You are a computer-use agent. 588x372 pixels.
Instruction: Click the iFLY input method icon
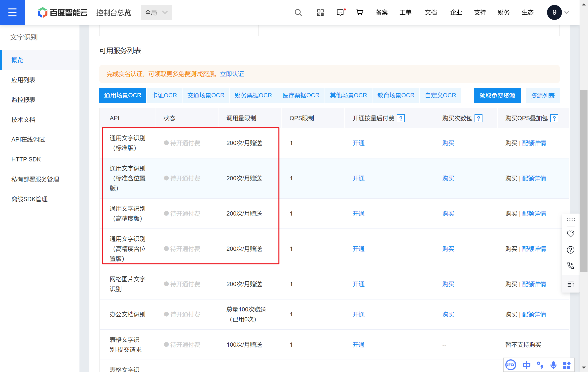pos(511,365)
